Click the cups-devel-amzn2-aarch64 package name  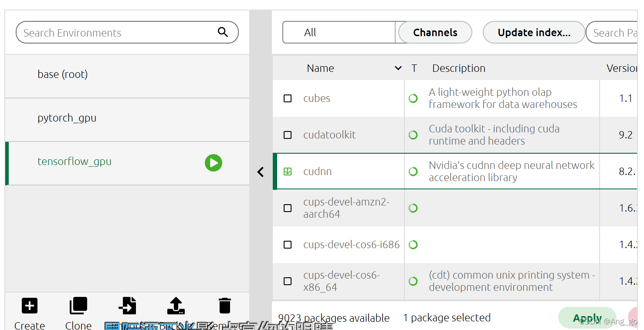346,208
